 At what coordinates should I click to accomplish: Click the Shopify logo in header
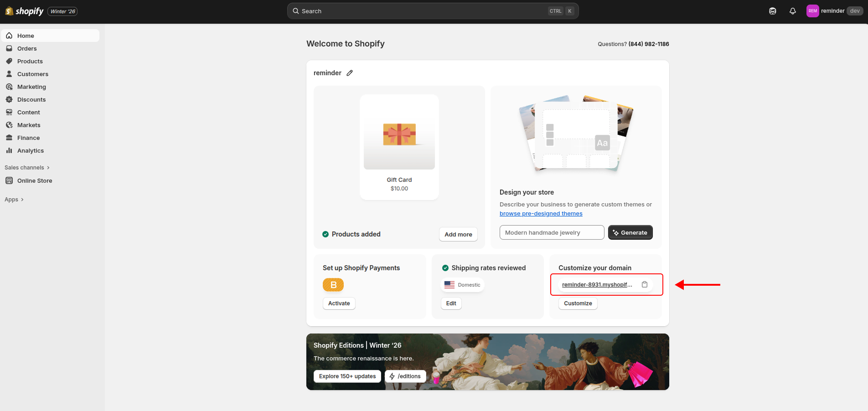(x=25, y=11)
